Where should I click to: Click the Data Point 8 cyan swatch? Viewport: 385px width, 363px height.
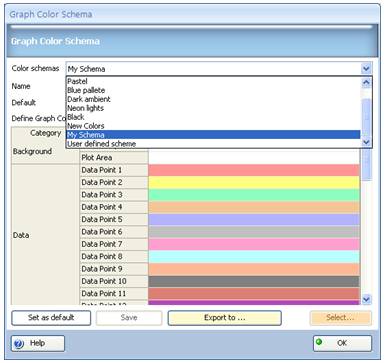tap(254, 256)
